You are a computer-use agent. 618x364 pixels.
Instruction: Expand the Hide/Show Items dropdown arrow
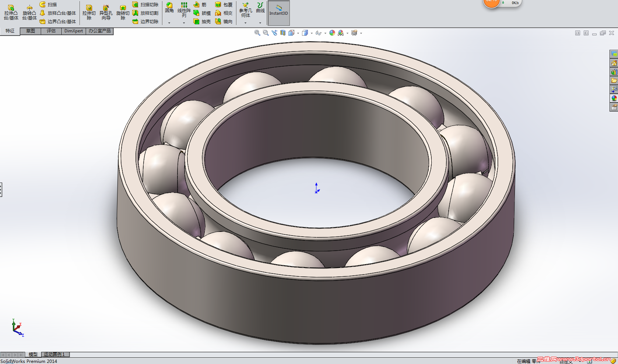point(325,33)
